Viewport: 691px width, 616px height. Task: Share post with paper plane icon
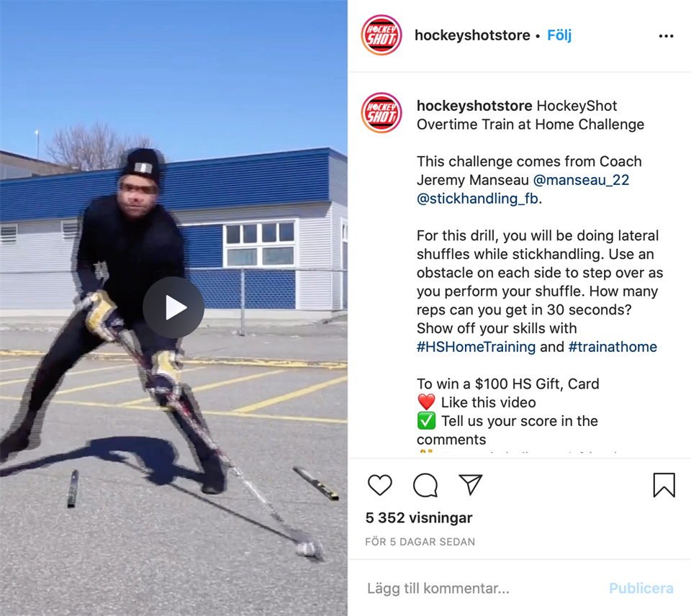pos(470,485)
